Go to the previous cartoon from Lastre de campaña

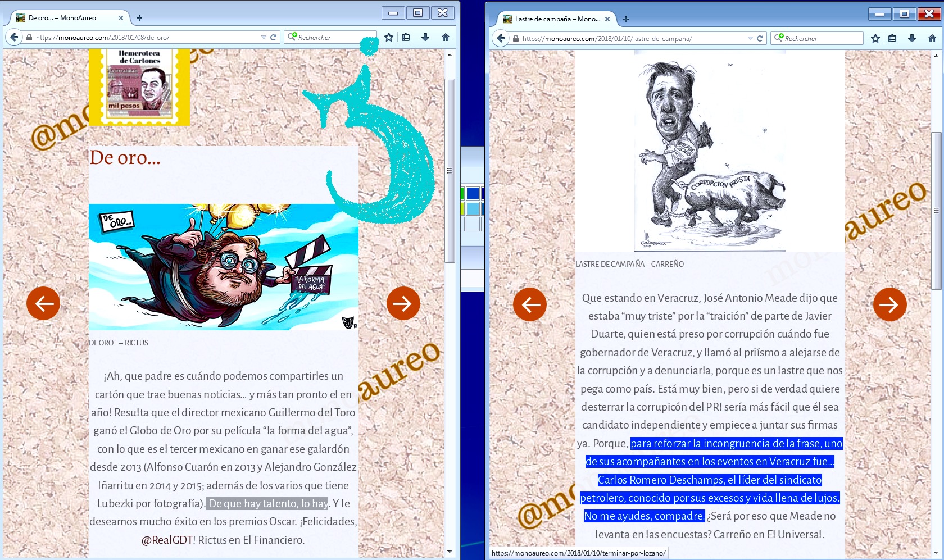[530, 304]
